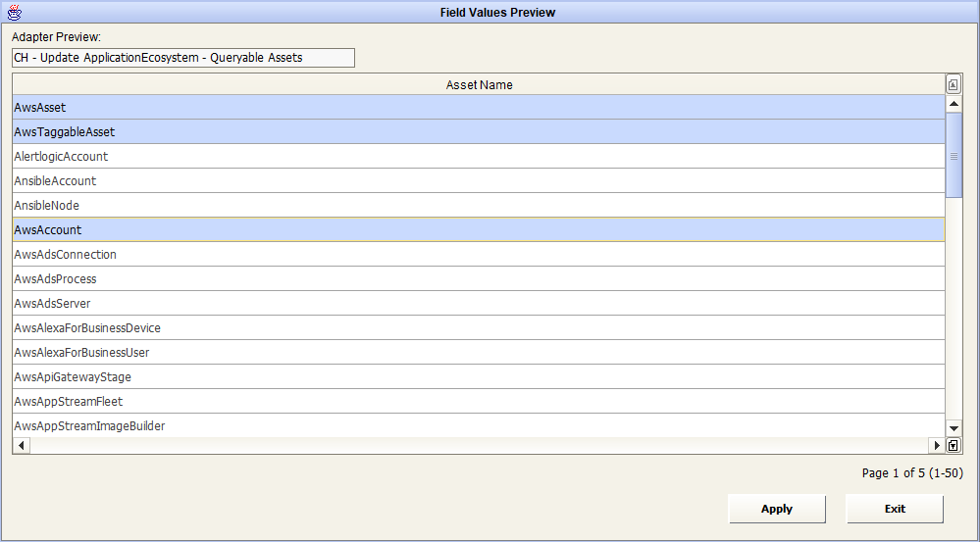Click the vertical scrollbar up arrow
Image resolution: width=980 pixels, height=542 pixels.
pos(954,104)
